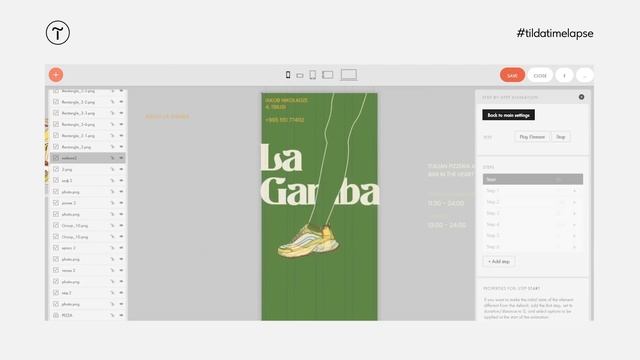Open the help question-mark button
The image size is (640, 360).
tap(564, 76)
